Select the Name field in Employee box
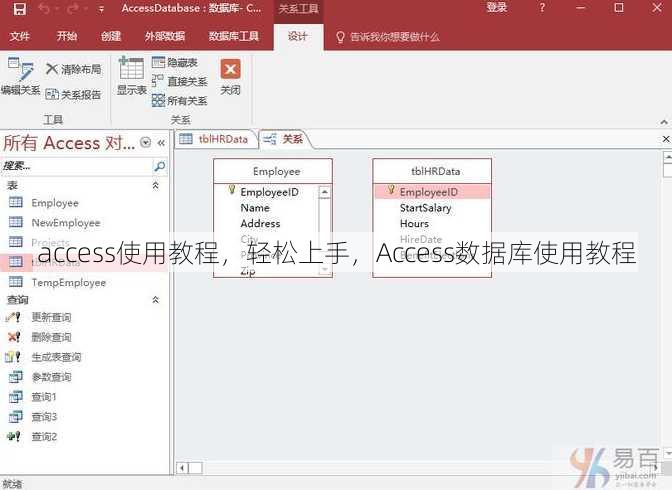Viewport: 672px width, 490px height. (255, 208)
